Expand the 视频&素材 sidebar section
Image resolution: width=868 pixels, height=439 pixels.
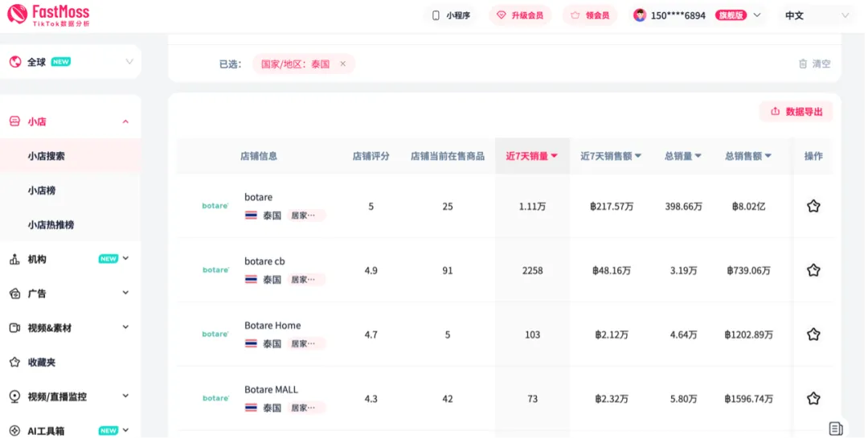point(125,327)
